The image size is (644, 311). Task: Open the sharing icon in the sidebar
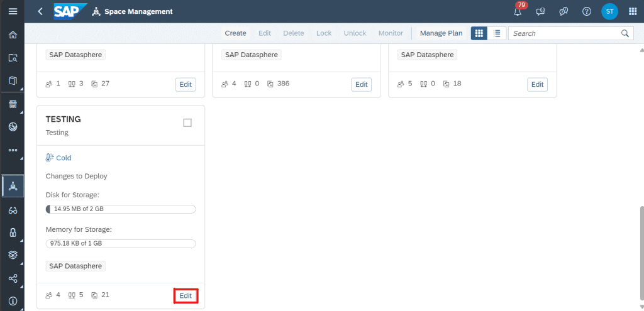click(13, 278)
